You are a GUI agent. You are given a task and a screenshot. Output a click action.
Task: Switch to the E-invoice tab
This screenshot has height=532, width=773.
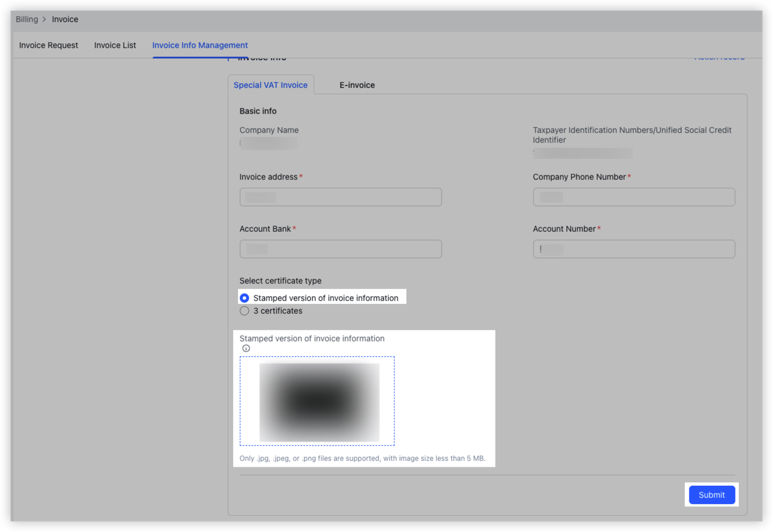click(x=356, y=85)
